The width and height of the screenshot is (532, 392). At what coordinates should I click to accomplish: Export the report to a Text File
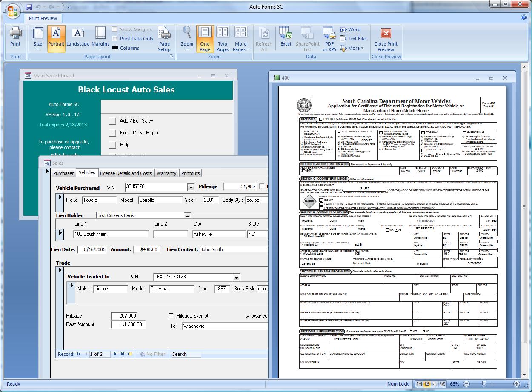click(353, 39)
